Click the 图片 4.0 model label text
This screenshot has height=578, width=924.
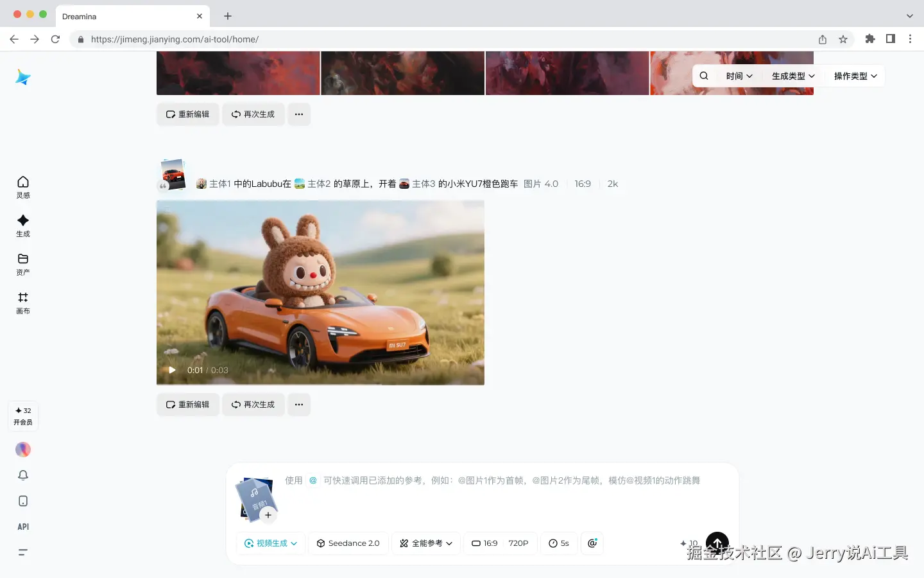541,184
